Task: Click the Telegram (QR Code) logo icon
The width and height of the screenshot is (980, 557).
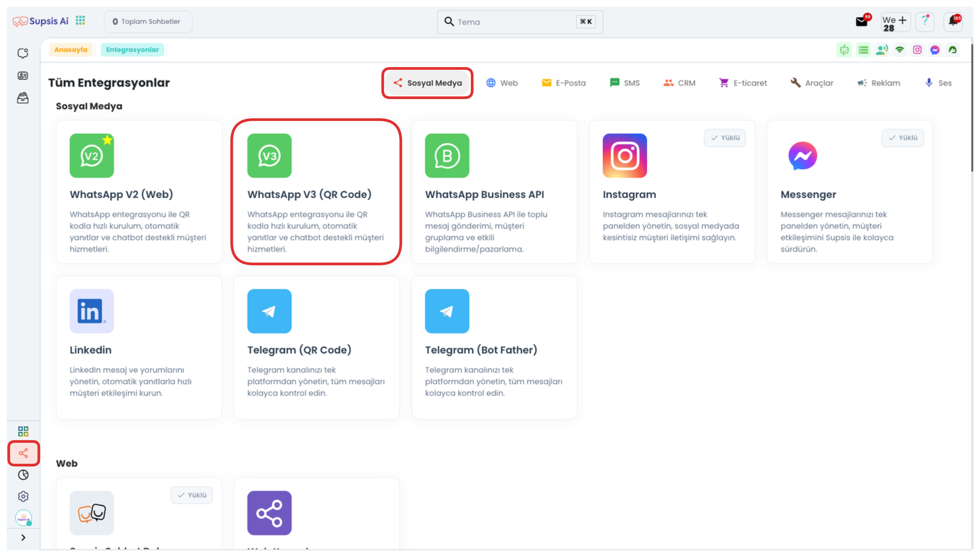Action: click(269, 311)
